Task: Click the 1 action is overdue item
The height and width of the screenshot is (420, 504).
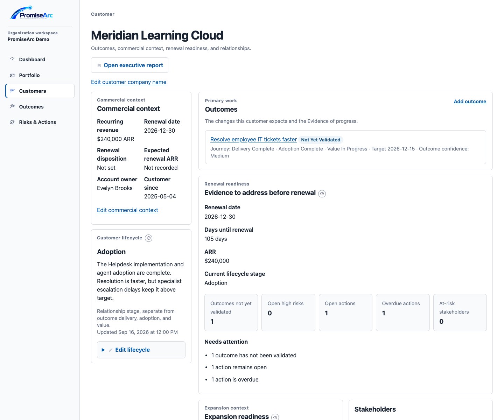Action: [235, 379]
